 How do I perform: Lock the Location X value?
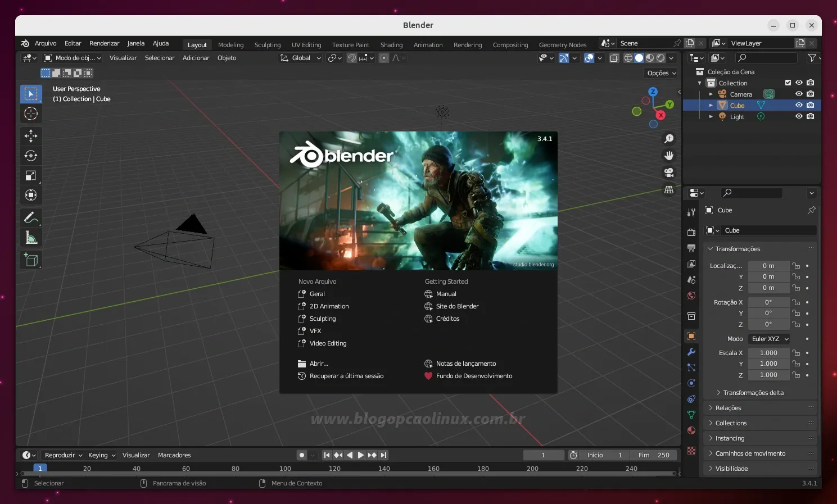(x=796, y=266)
